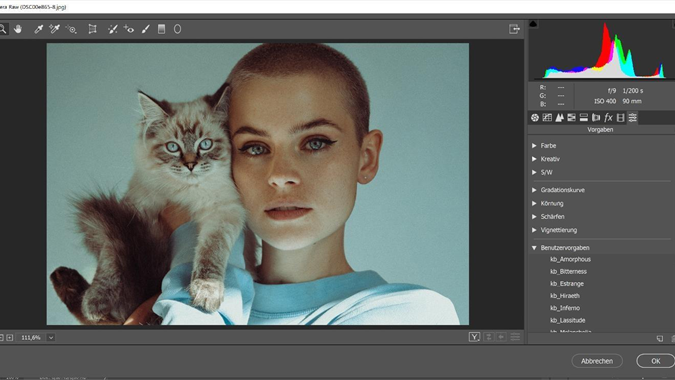
Task: Toggle panel default settings icon
Action: 515,337
